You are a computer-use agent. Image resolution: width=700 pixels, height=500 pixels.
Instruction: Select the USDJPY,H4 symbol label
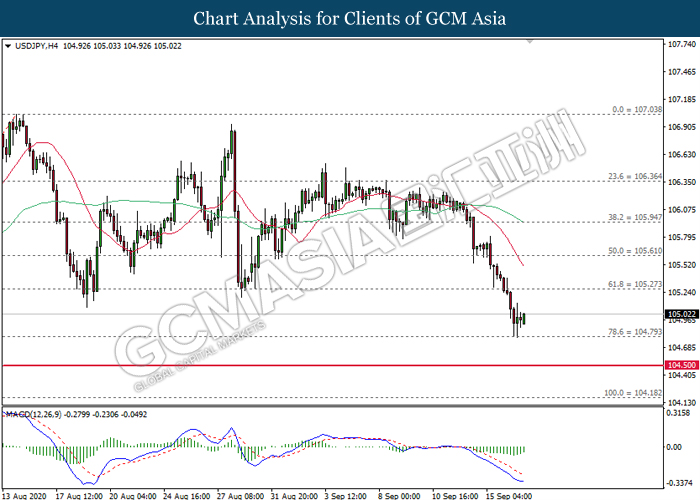tap(37, 46)
